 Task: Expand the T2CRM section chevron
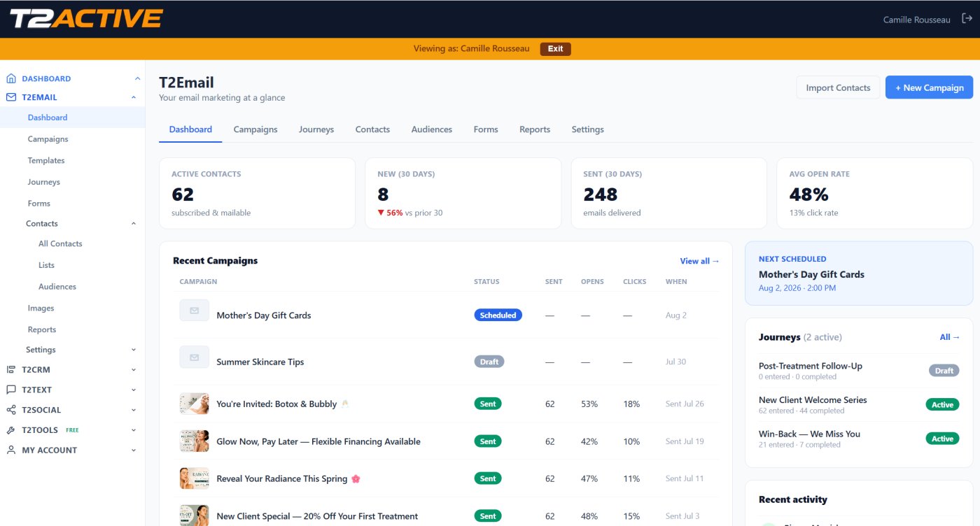(x=134, y=369)
